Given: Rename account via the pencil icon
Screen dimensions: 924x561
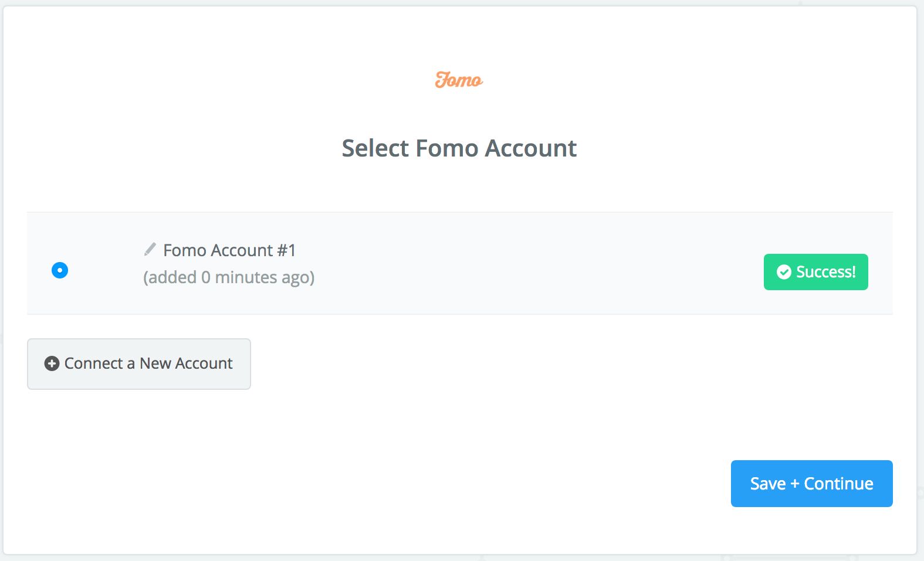Looking at the screenshot, I should [150, 249].
